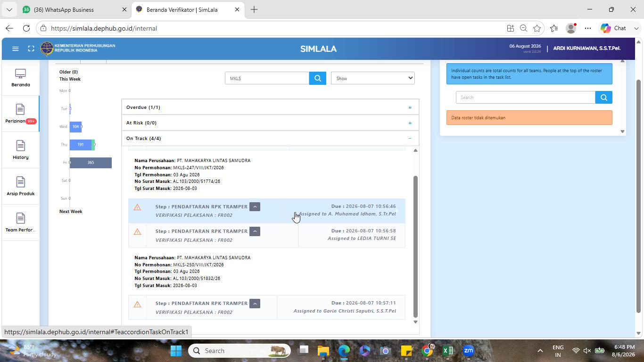Screen dimensions: 644x362
Task: Toggle chevron on LEDIA TURNI SE task
Action: (255, 231)
